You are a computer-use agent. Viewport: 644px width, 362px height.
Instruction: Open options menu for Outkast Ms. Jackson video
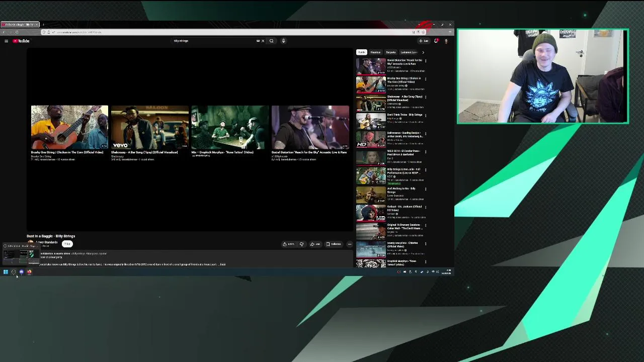426,207
